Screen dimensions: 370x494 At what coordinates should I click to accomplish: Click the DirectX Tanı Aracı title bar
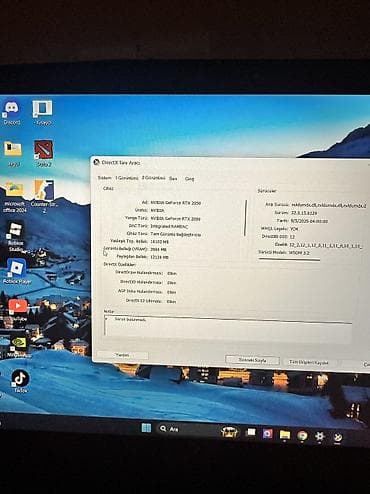tap(230, 163)
